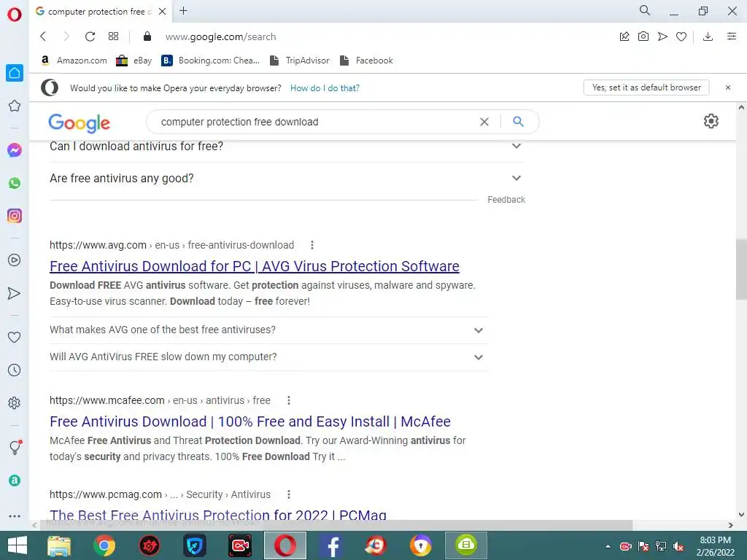Open Easy Setup settings sliders
Viewport: 747px width, 560px height.
coord(732,36)
